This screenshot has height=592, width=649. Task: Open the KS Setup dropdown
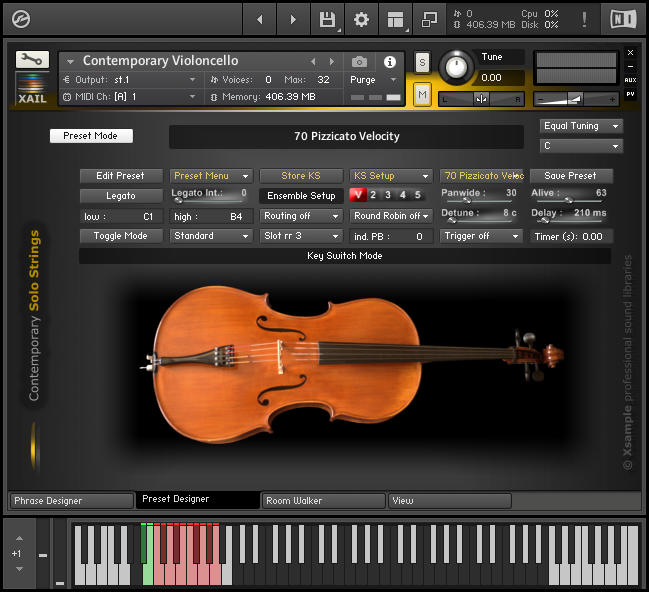point(391,176)
